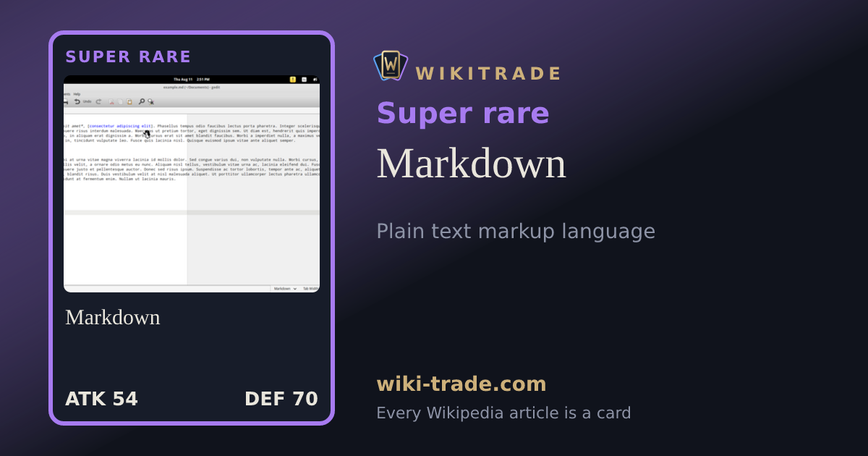Click the Markdown title under card image
Screen dimensions: 868x456
113,318
